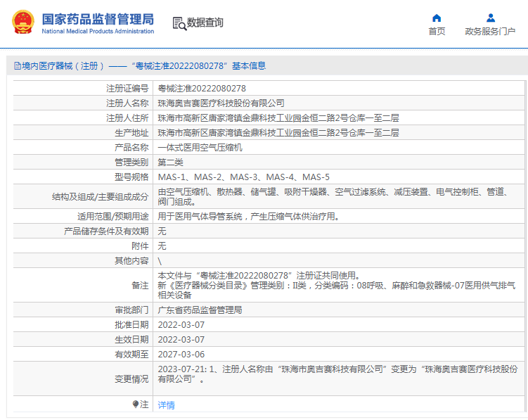
Task: Click the 审批部门 row label
Action: 131,310
